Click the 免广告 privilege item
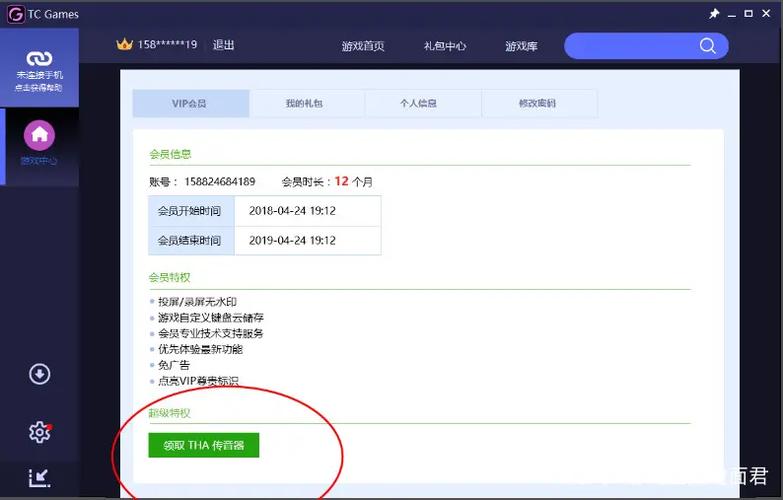The image size is (783, 500). [x=174, y=365]
